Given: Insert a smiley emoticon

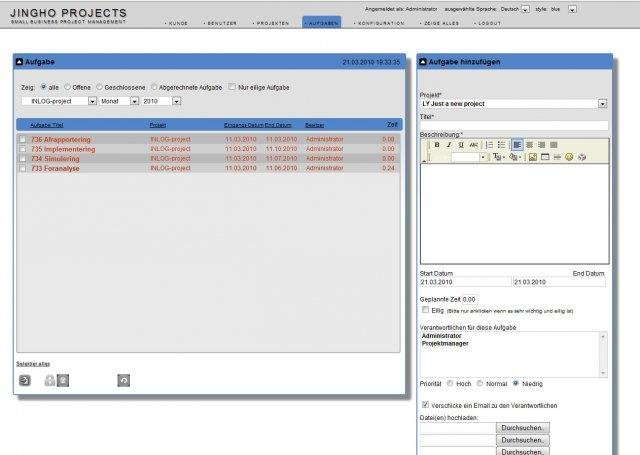Looking at the screenshot, I should pos(569,157).
